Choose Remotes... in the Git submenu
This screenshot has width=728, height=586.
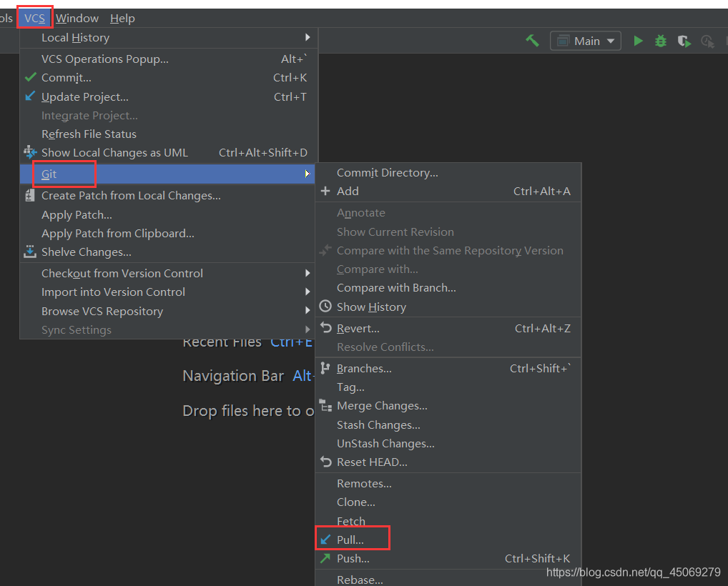click(448, 484)
